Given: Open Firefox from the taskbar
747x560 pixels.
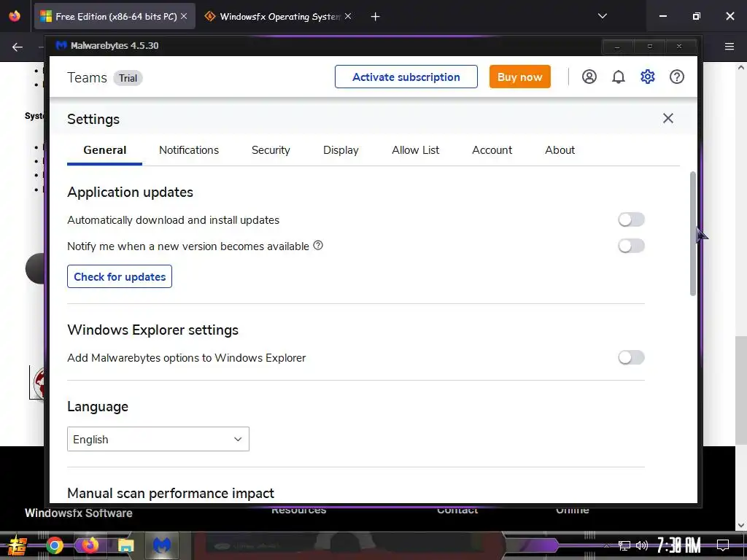Looking at the screenshot, I should (90, 545).
